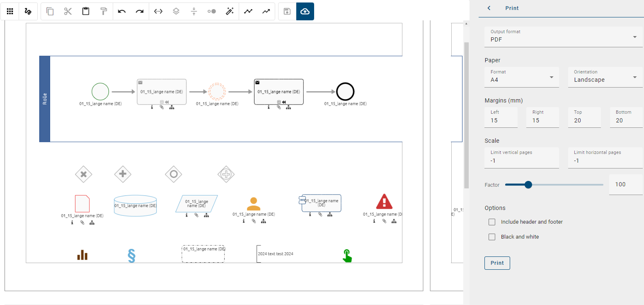
Task: Undo the last change with the undo arrow
Action: pos(122,11)
